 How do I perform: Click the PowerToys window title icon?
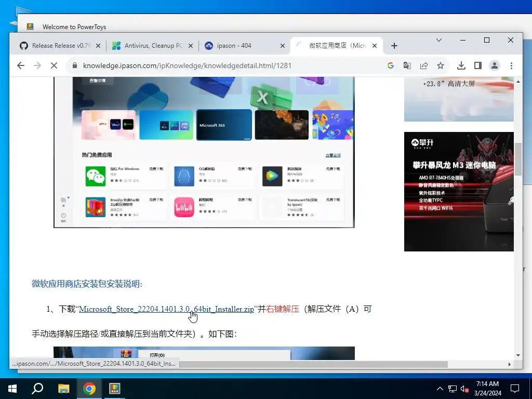pyautogui.click(x=30, y=26)
